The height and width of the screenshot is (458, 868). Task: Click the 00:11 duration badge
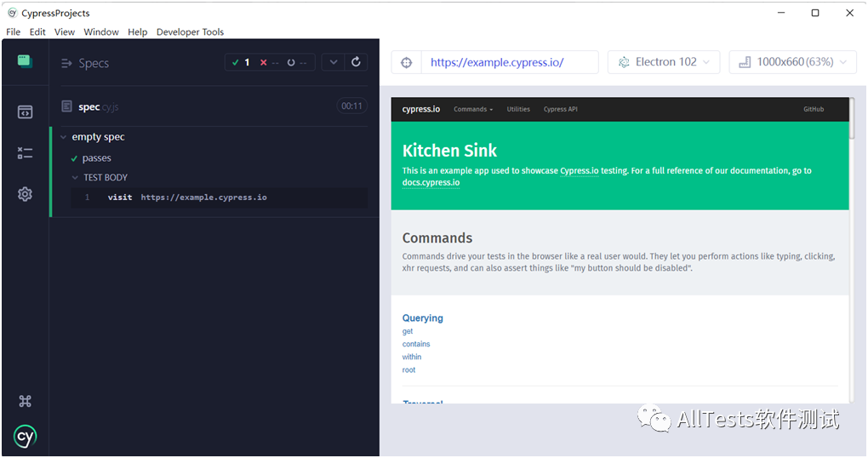point(351,106)
